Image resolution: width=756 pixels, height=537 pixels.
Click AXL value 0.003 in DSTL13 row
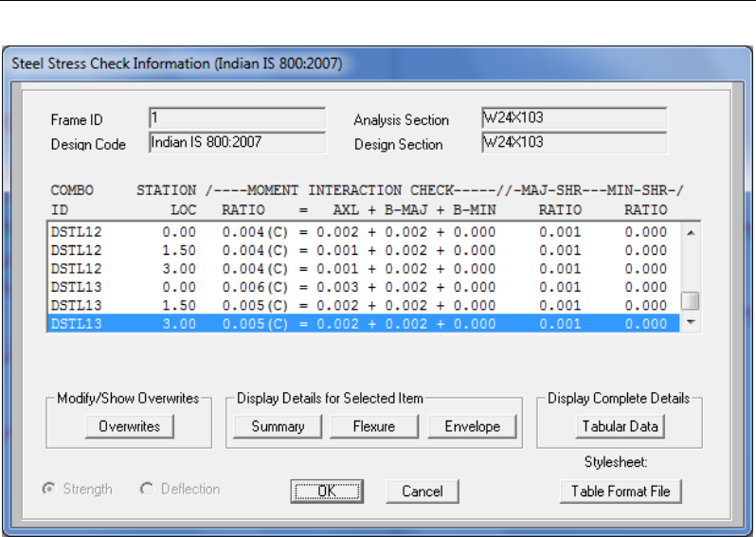click(x=337, y=287)
